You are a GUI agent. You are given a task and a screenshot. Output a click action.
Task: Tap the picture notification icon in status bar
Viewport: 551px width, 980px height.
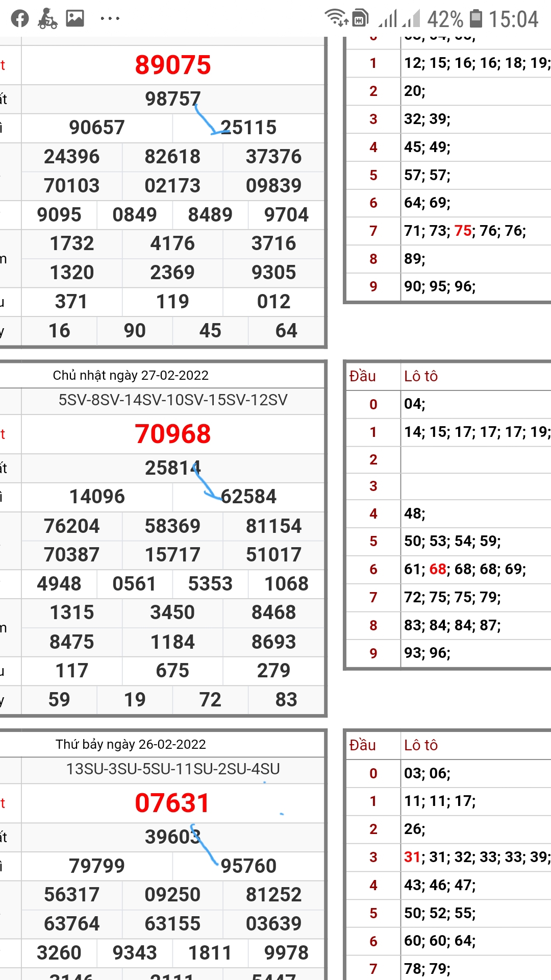(x=74, y=18)
